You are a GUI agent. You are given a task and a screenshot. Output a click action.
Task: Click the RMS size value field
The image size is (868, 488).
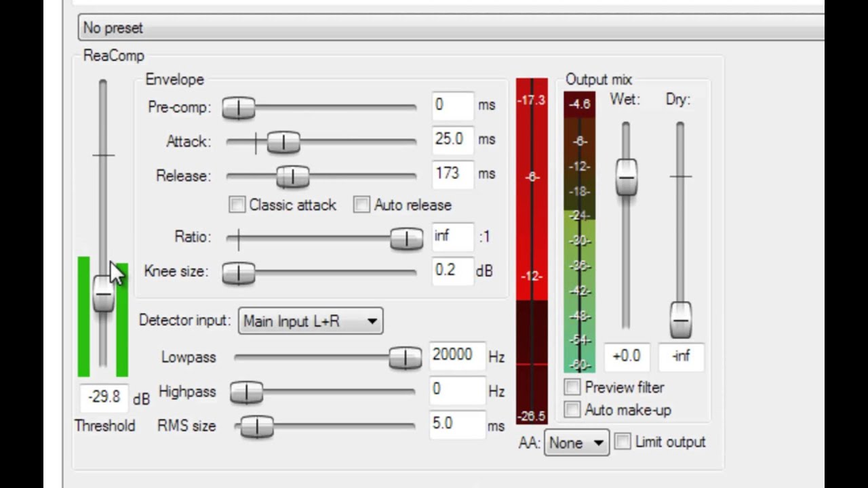pyautogui.click(x=457, y=424)
